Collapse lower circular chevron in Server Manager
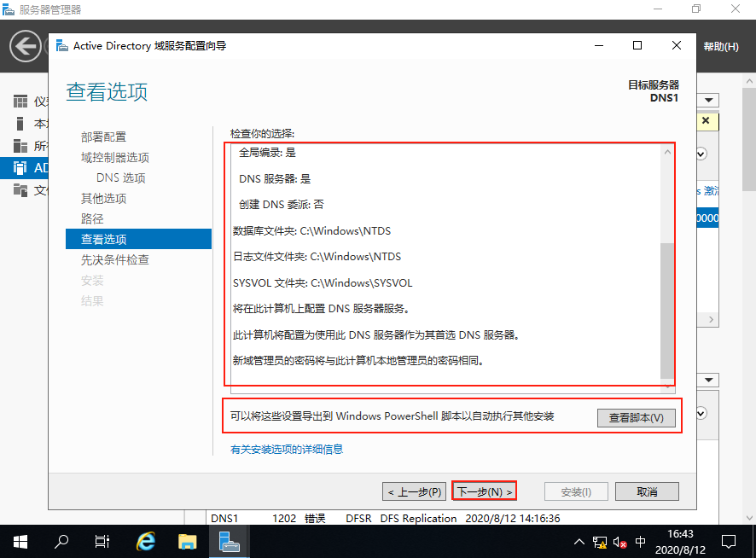 [x=701, y=413]
